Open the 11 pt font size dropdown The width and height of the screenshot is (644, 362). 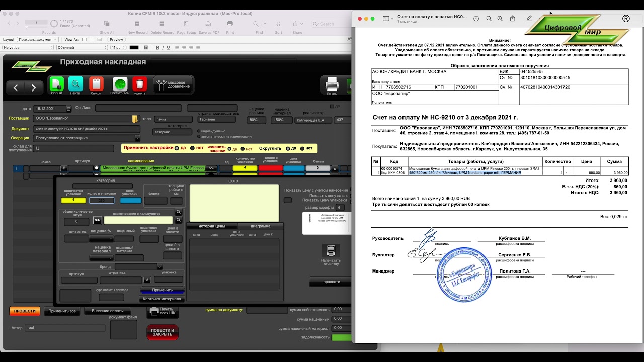[118, 47]
